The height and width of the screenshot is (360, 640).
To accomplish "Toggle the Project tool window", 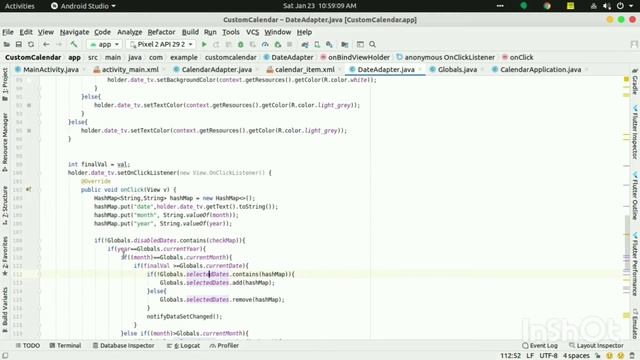I will [5, 85].
